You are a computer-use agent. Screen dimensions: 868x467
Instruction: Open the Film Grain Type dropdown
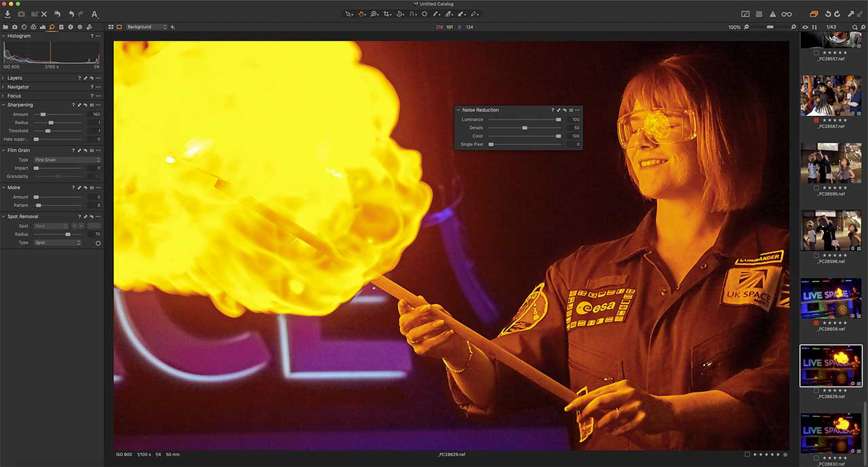(x=67, y=160)
